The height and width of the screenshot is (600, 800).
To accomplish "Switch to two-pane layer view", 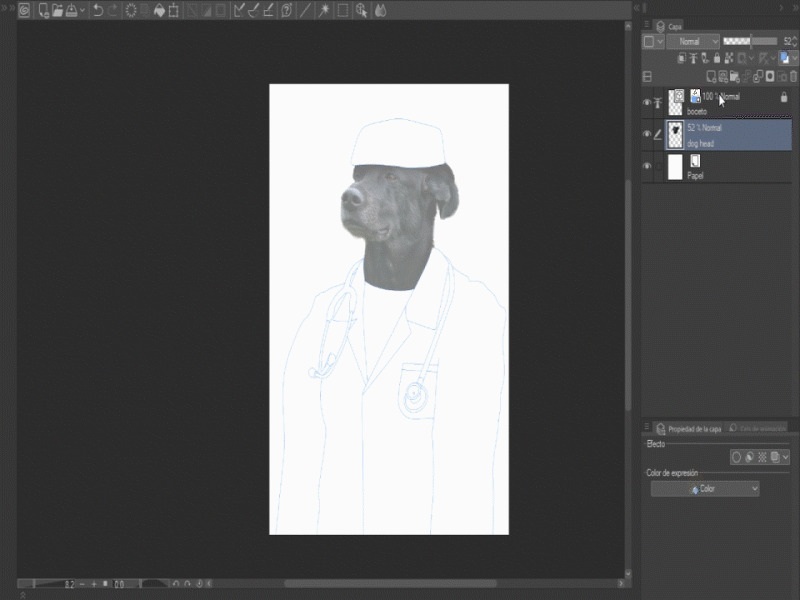I will click(647, 77).
